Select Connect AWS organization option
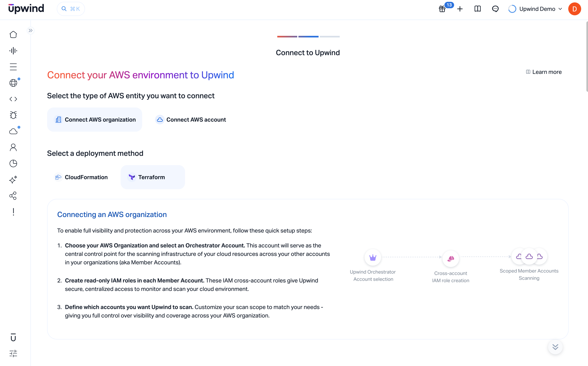 (95, 120)
